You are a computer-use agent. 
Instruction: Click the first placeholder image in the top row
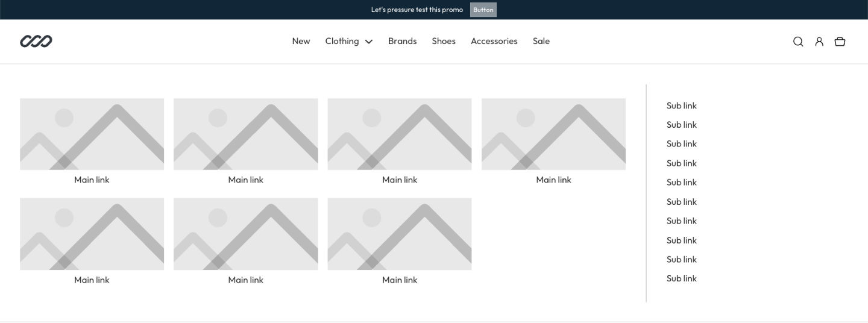(x=92, y=134)
